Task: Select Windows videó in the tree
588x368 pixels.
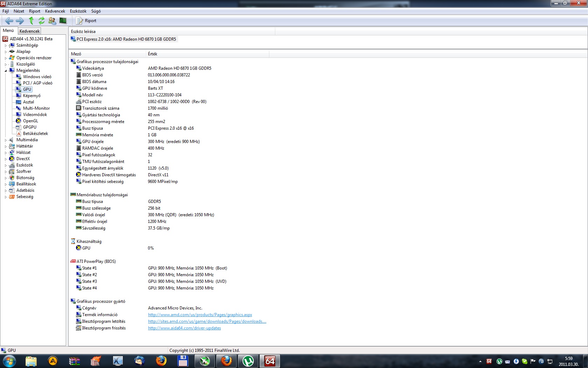Action: (37, 77)
